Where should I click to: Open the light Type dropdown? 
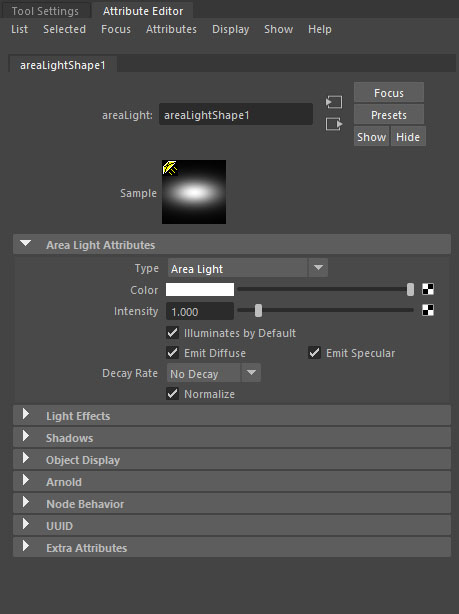coord(248,268)
